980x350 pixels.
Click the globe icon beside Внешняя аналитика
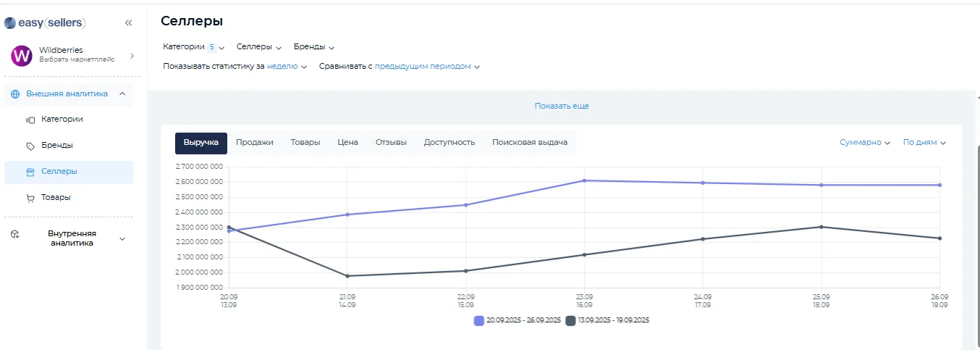(16, 94)
